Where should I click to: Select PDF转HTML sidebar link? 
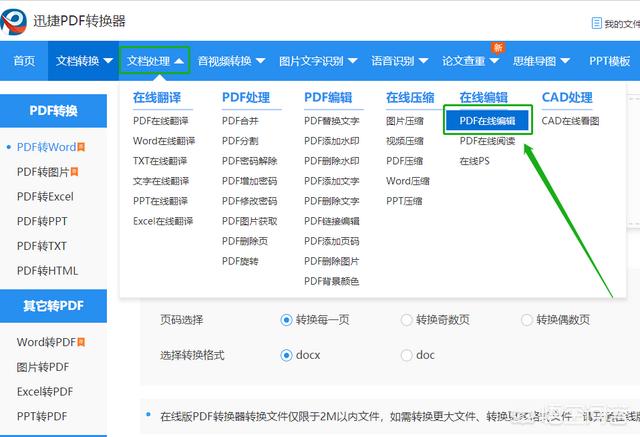[x=47, y=271]
